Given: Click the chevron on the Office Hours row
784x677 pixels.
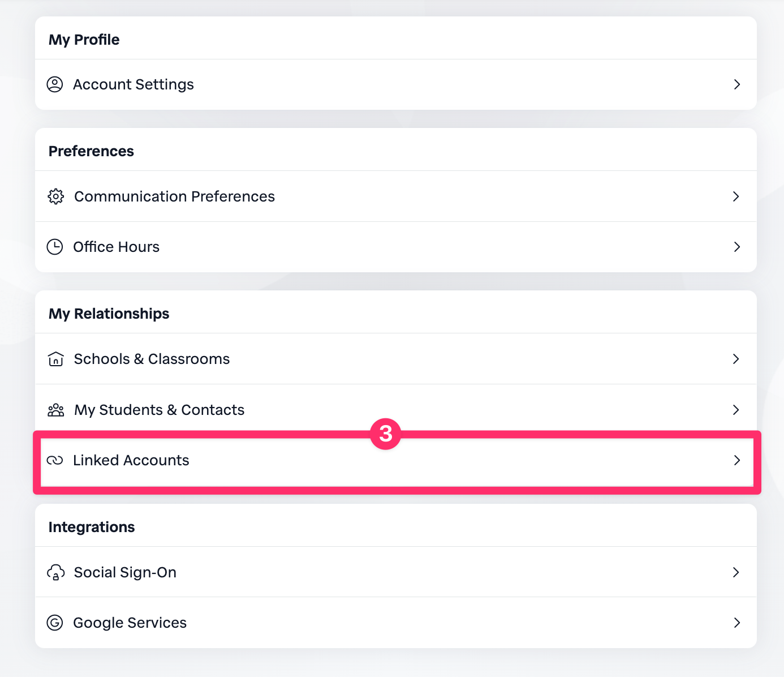Looking at the screenshot, I should pos(737,247).
